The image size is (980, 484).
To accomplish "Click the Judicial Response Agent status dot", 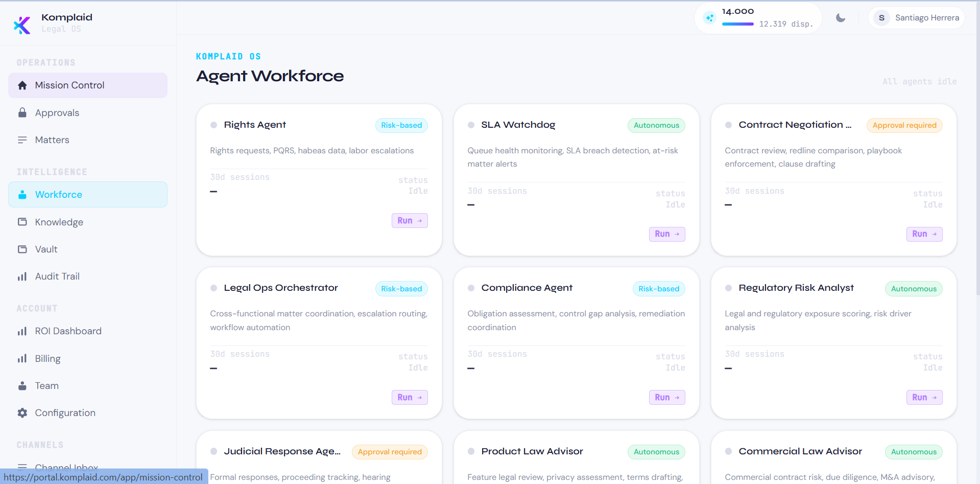I will pyautogui.click(x=213, y=451).
